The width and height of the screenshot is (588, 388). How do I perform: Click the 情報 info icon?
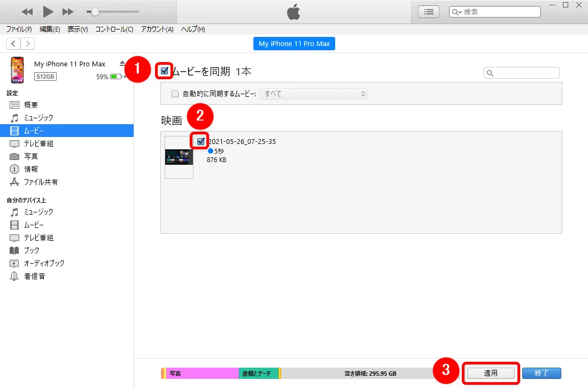click(x=14, y=169)
